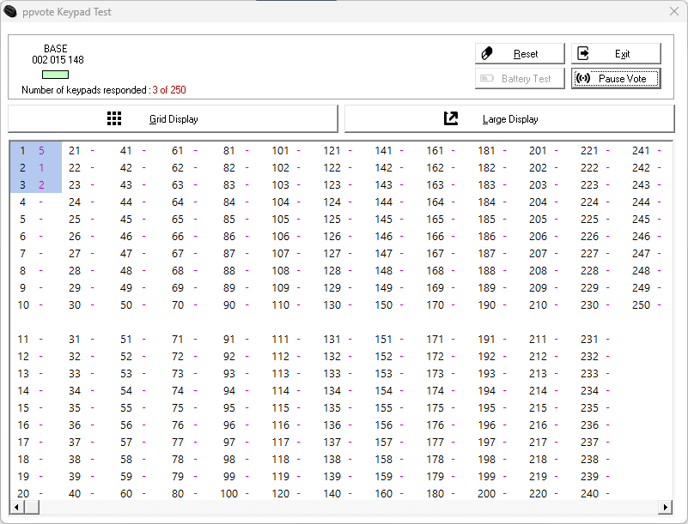This screenshot has width=688, height=524.
Task: Click the battery icon on Battery Test
Action: click(x=488, y=79)
